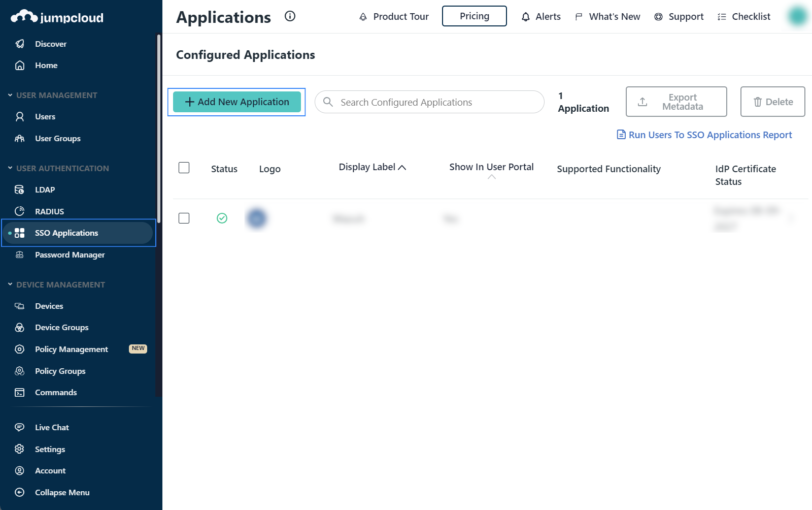Collapse the DEVICE MANAGEMENT section
The height and width of the screenshot is (510, 812).
click(x=10, y=284)
